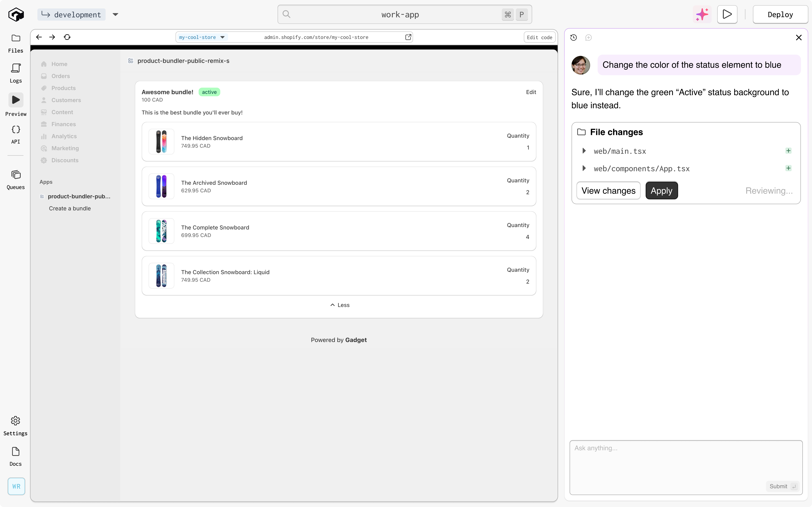Click the AI assistant sparkle icon

point(702,14)
